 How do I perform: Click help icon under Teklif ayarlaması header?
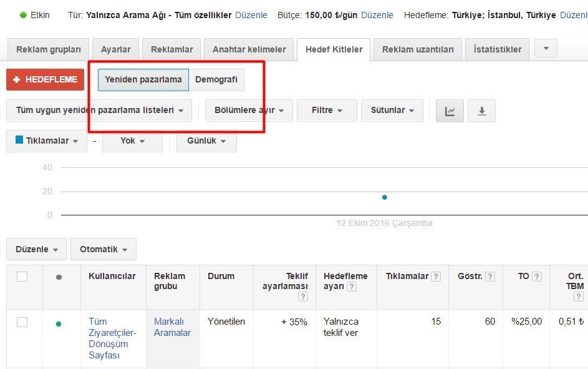304,297
